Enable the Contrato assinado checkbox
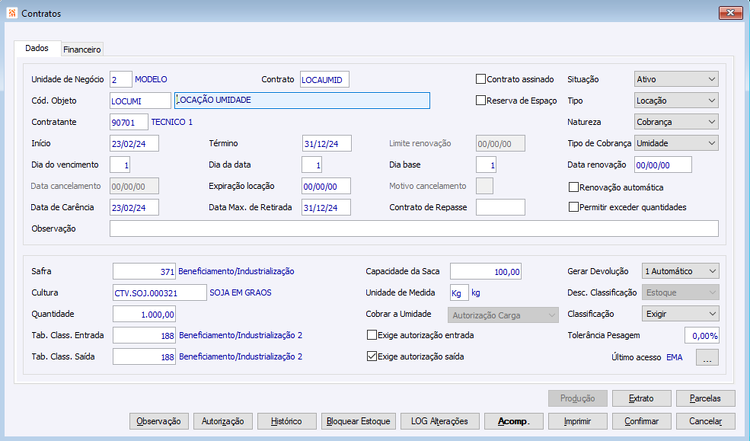Image resolution: width=750 pixels, height=441 pixels. [481, 79]
